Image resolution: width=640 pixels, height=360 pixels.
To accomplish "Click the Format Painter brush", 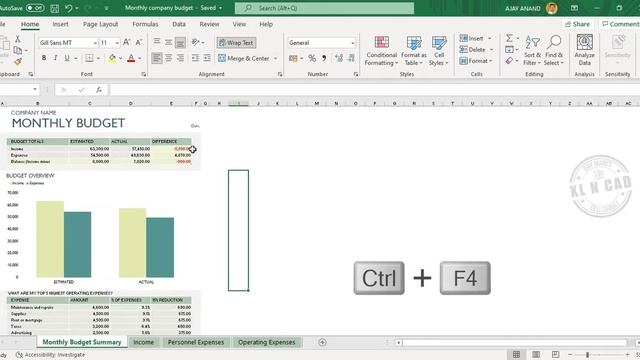I will 18,62.
